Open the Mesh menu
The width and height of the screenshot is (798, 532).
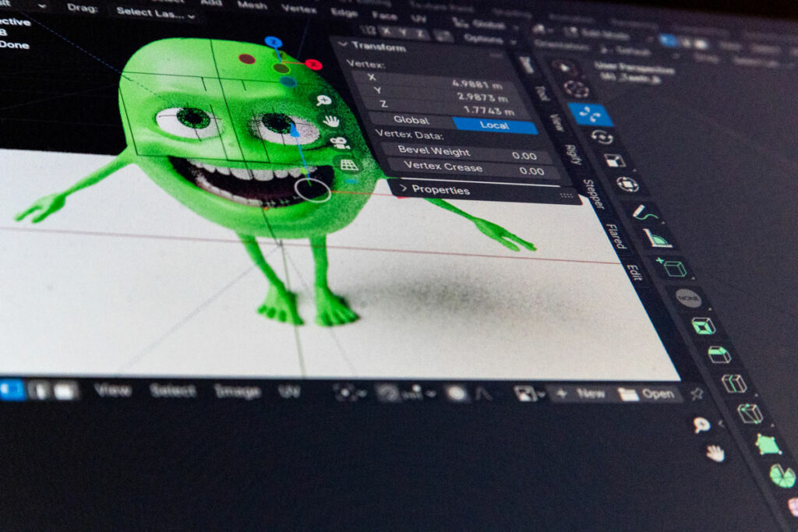coord(252,5)
